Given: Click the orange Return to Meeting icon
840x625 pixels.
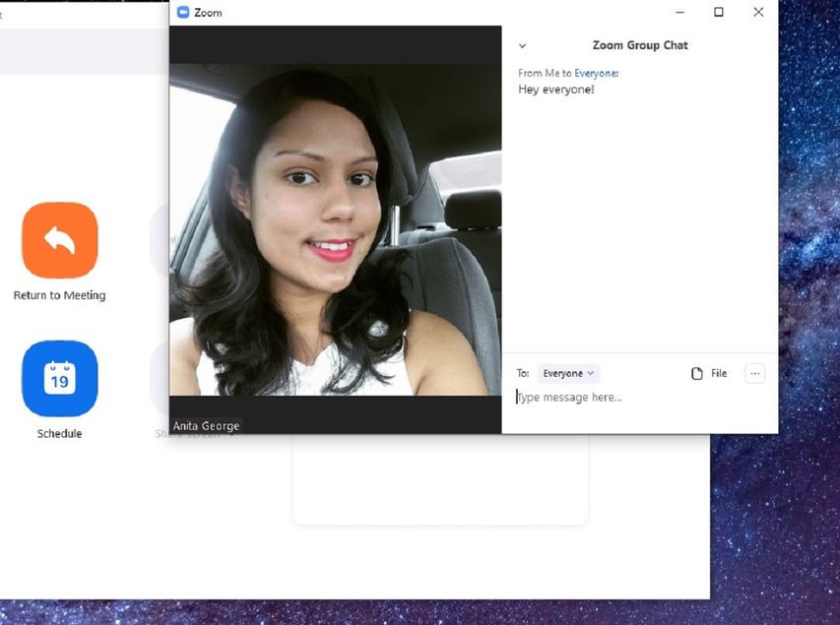Looking at the screenshot, I should [x=59, y=240].
